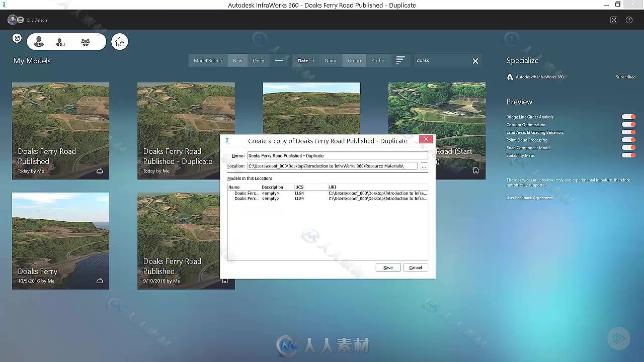Sort models by Author
The width and height of the screenshot is (644, 362).
coord(379,61)
